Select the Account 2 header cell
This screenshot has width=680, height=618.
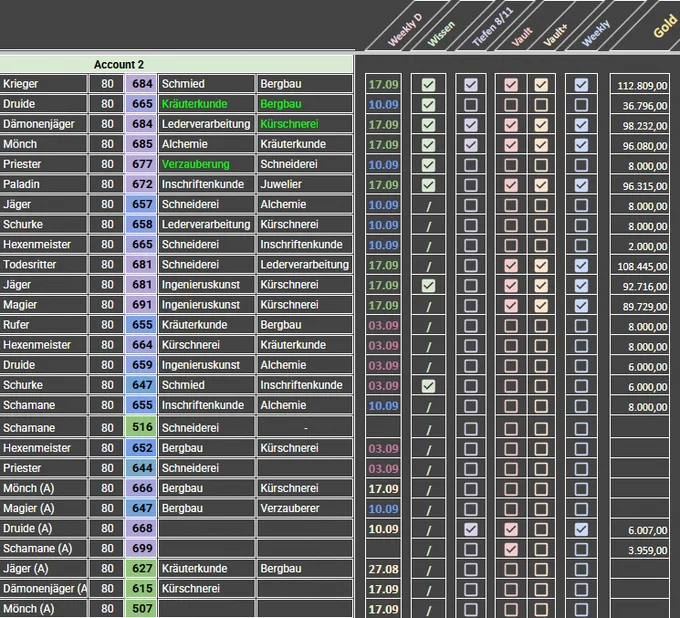[176, 65]
